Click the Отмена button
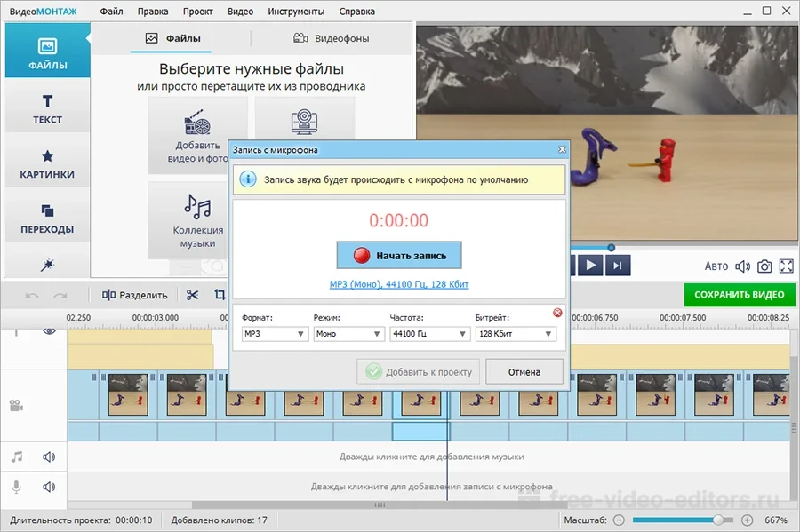Viewport: 800px width, 532px height. (524, 371)
